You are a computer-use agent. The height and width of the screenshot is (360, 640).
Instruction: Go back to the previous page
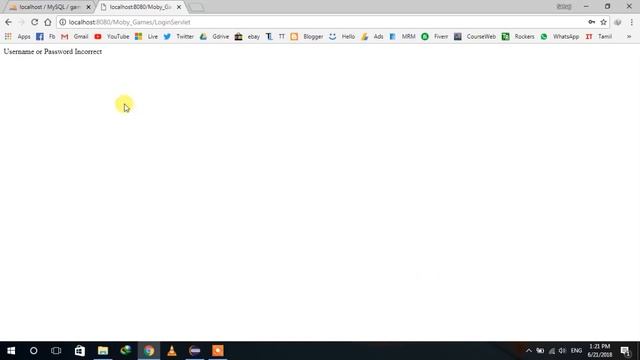tap(9, 22)
